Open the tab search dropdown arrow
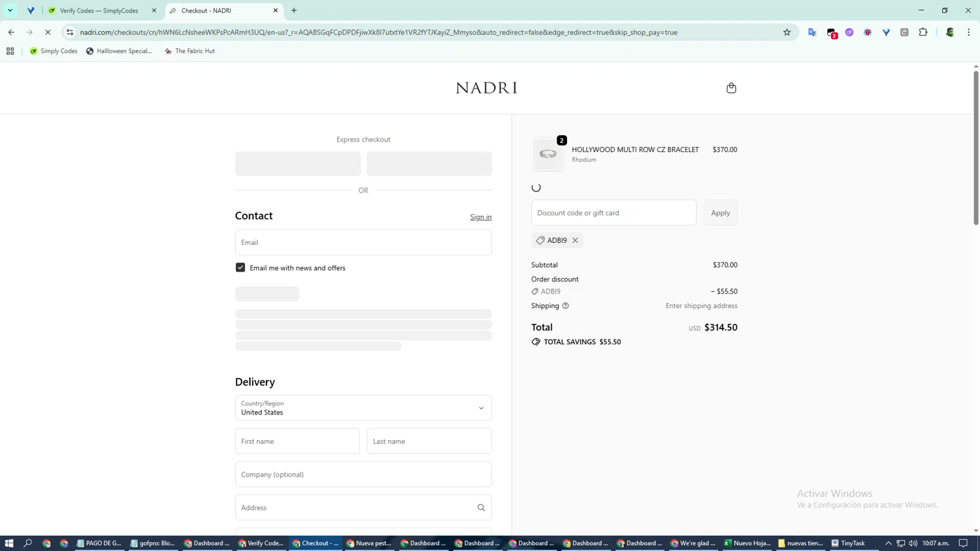Image resolution: width=980 pixels, height=551 pixels. [x=10, y=10]
